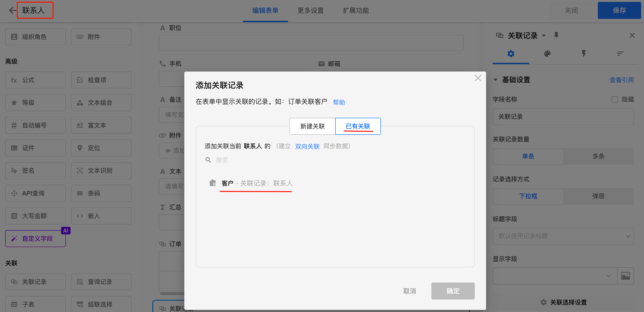Open the 更多设置 tab
Image resolution: width=644 pixels, height=312 pixels.
tap(310, 11)
